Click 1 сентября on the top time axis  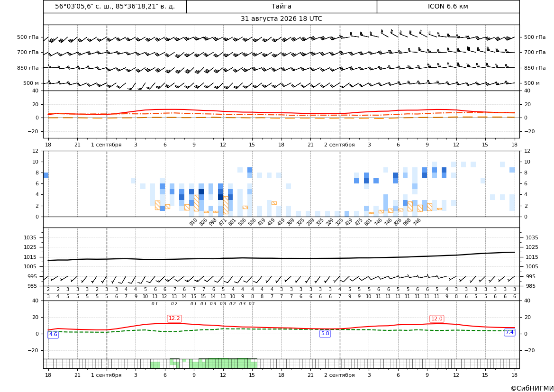(x=106, y=145)
